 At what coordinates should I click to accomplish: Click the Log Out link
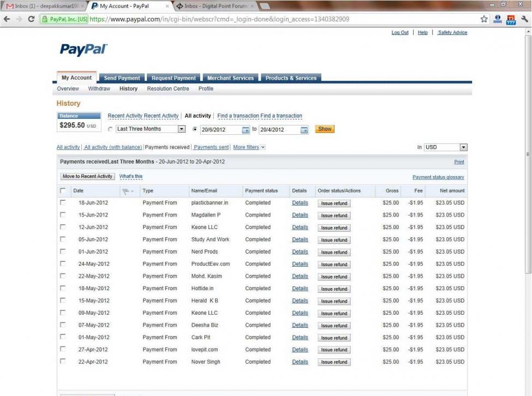point(400,32)
